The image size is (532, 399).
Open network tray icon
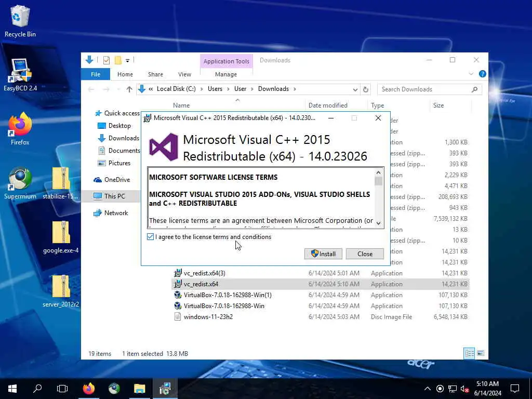click(453, 389)
